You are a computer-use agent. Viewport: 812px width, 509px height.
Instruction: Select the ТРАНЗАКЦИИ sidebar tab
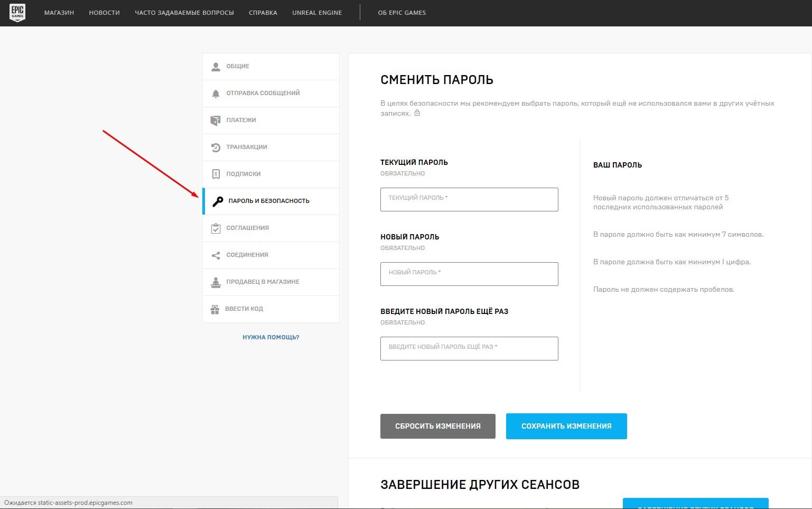click(x=271, y=147)
